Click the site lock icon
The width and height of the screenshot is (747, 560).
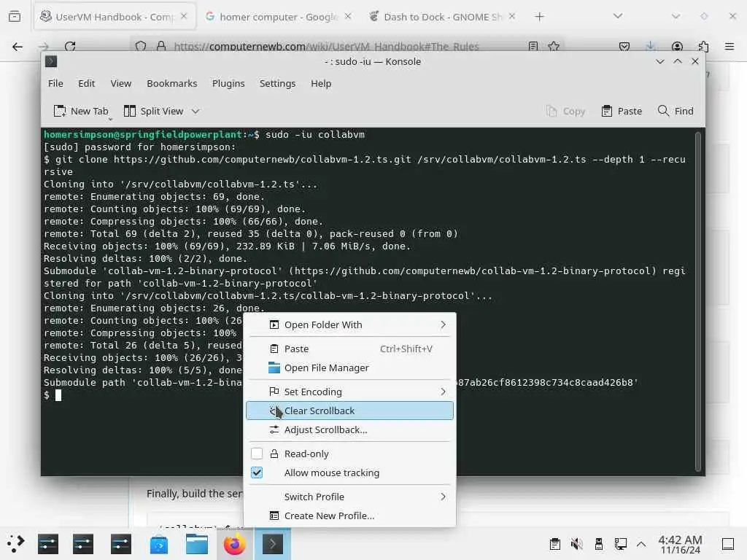click(x=161, y=46)
